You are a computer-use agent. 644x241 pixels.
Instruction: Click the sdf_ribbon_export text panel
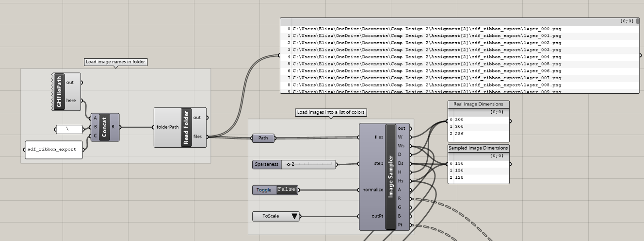point(54,150)
